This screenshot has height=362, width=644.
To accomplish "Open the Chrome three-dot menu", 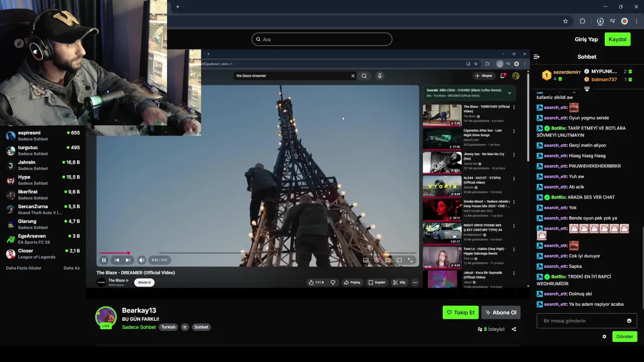I will pyautogui.click(x=636, y=21).
